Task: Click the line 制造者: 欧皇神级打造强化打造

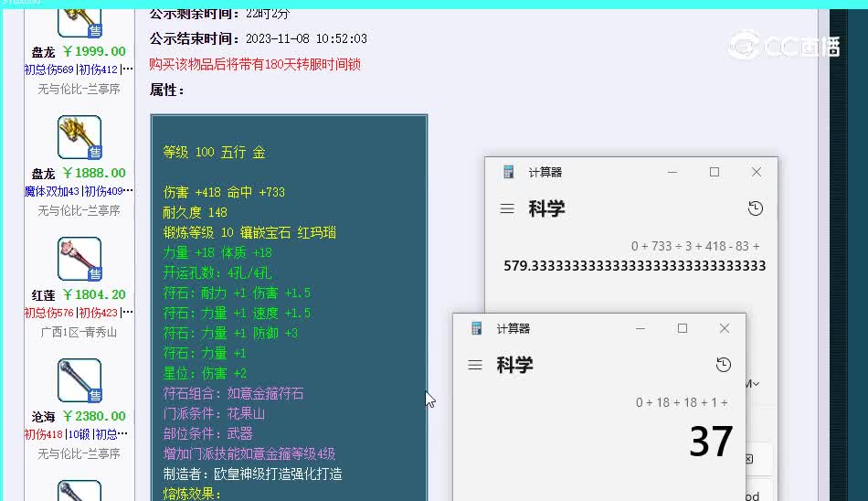Action: (252, 474)
